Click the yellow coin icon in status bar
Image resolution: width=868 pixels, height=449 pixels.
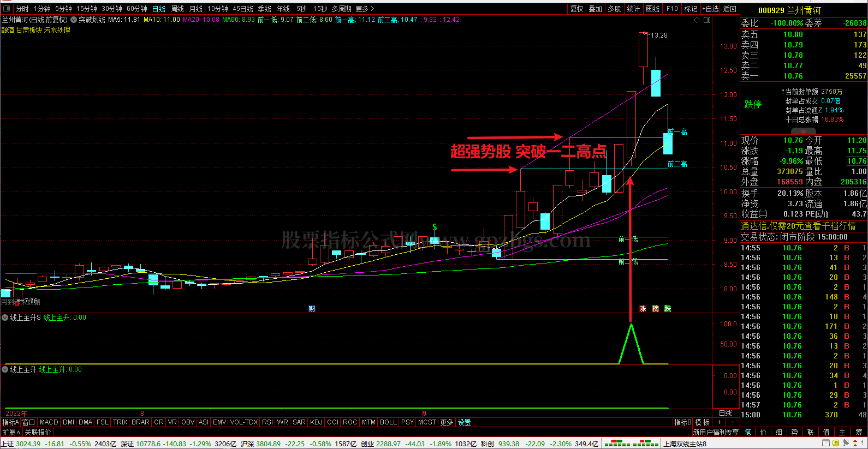tap(836, 444)
